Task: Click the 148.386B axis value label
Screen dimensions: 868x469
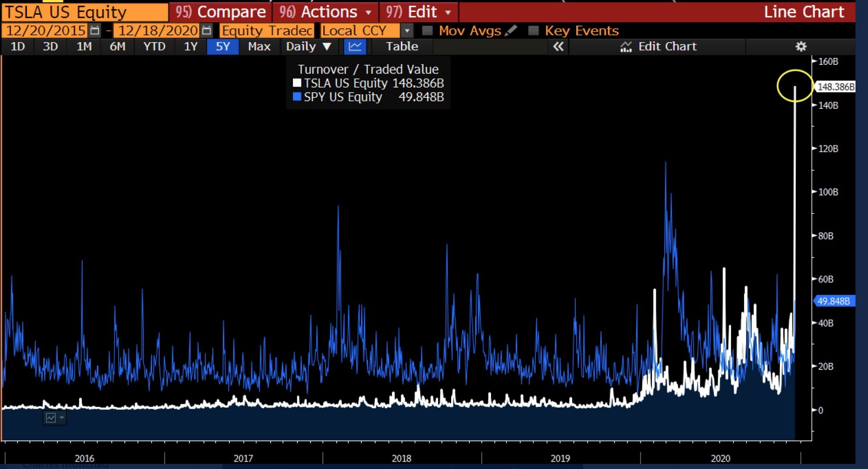Action: pyautogui.click(x=835, y=87)
